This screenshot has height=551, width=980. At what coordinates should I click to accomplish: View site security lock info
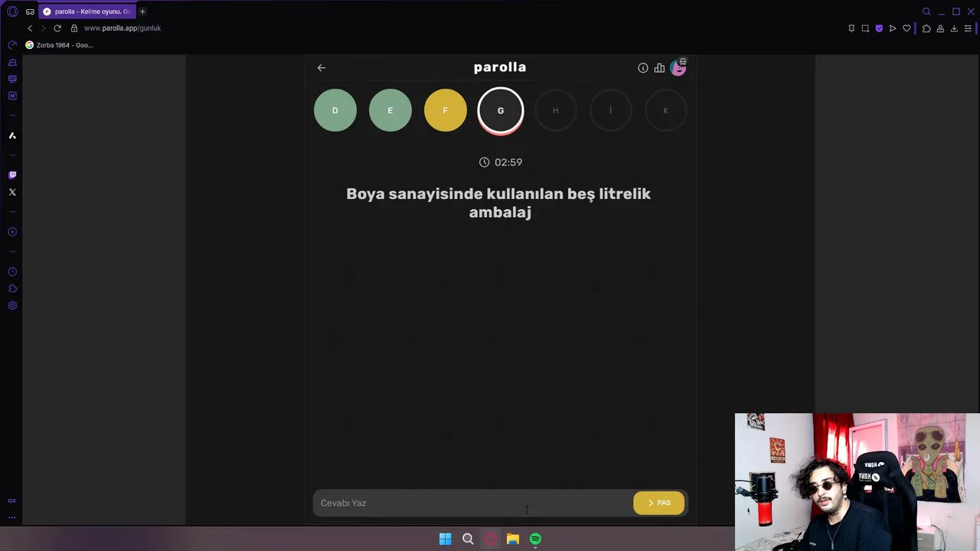click(74, 28)
